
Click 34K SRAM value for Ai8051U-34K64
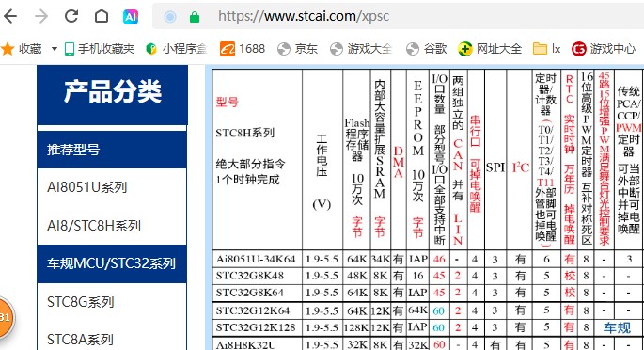pyautogui.click(x=381, y=260)
